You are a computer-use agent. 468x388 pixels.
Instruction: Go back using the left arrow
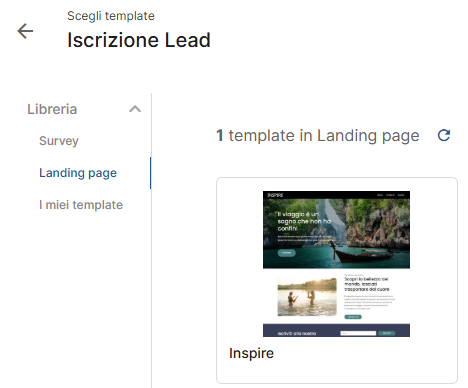25,31
